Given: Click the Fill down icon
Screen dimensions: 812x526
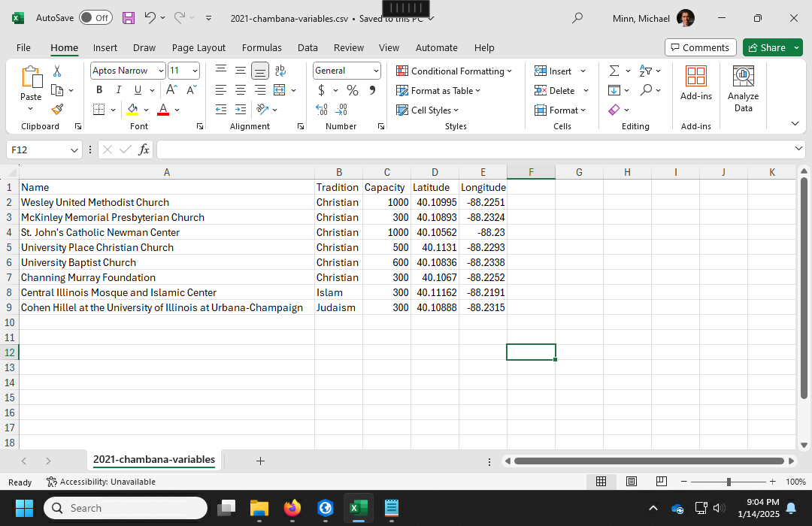Looking at the screenshot, I should [614, 90].
